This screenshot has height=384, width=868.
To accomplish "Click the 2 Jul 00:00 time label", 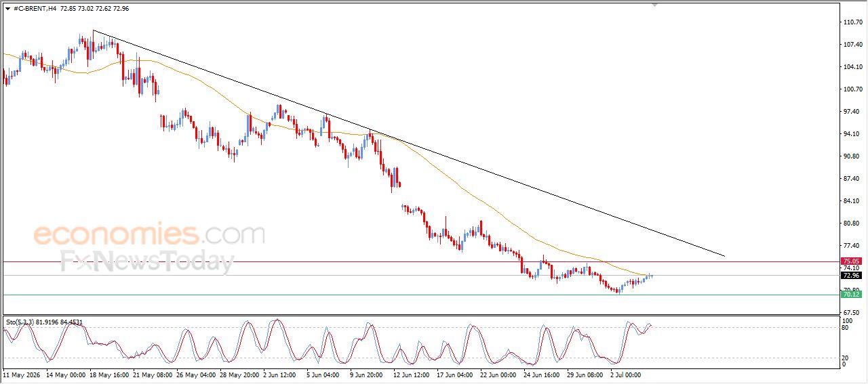I will coord(625,374).
